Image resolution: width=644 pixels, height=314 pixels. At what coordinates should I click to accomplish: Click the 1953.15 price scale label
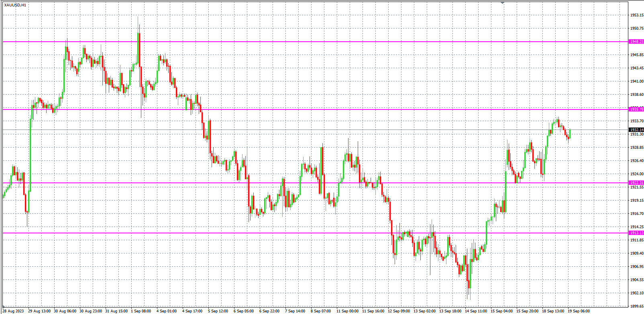(x=637, y=15)
